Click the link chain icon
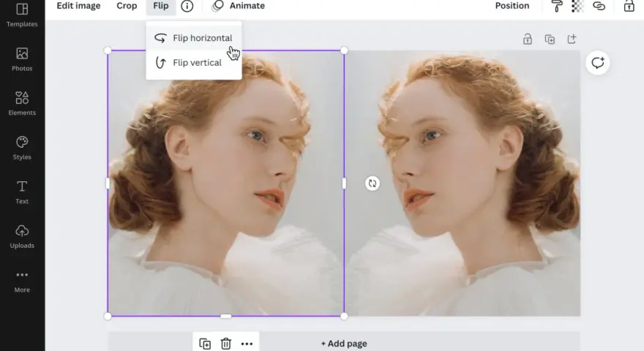 [x=599, y=6]
